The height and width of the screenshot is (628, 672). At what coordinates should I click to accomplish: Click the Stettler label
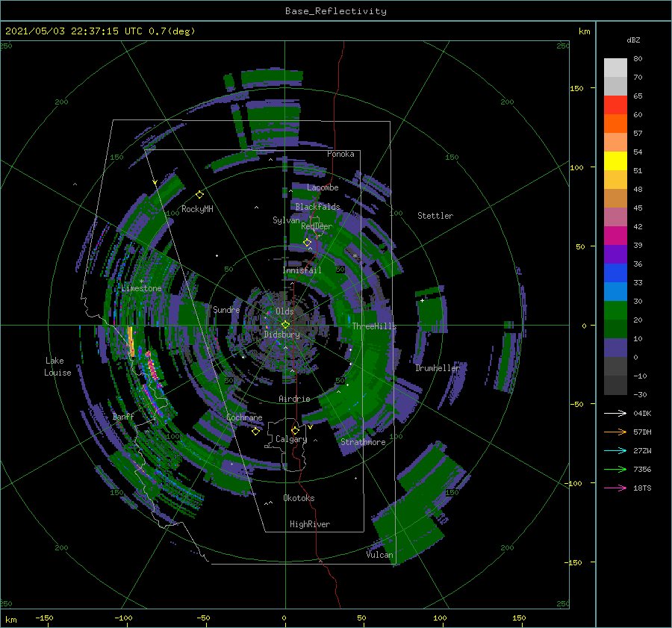[x=435, y=216]
